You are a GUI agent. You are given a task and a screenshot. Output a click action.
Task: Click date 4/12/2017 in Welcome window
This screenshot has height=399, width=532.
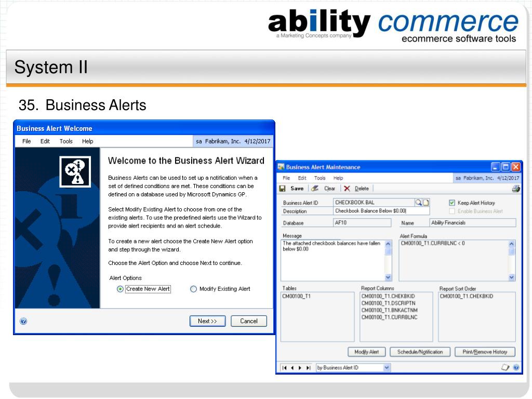257,141
